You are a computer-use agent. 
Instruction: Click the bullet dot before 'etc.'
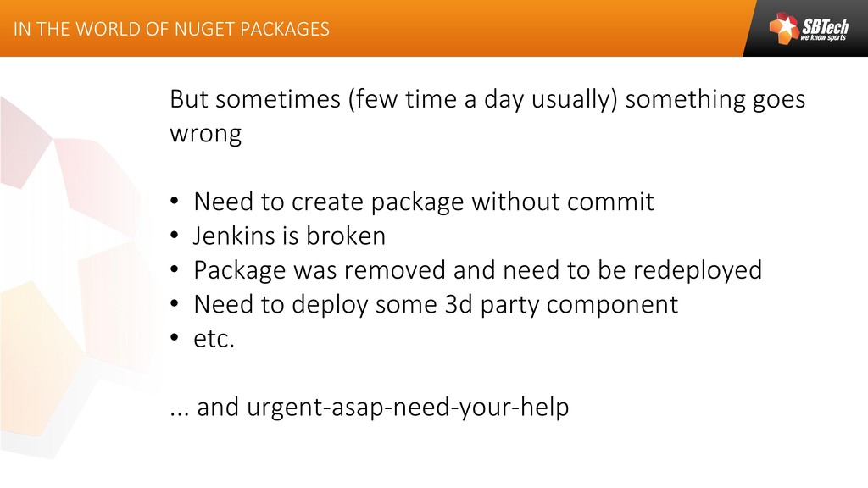(x=175, y=338)
